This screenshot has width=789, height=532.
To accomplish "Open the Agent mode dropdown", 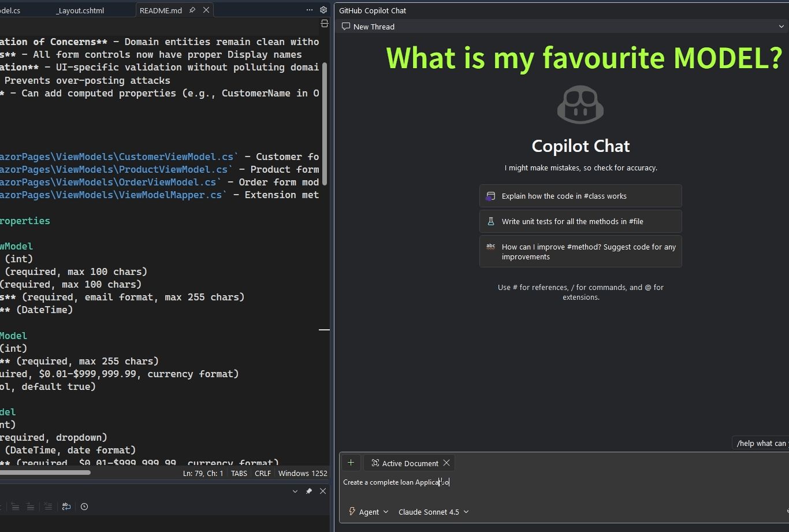I will (369, 512).
